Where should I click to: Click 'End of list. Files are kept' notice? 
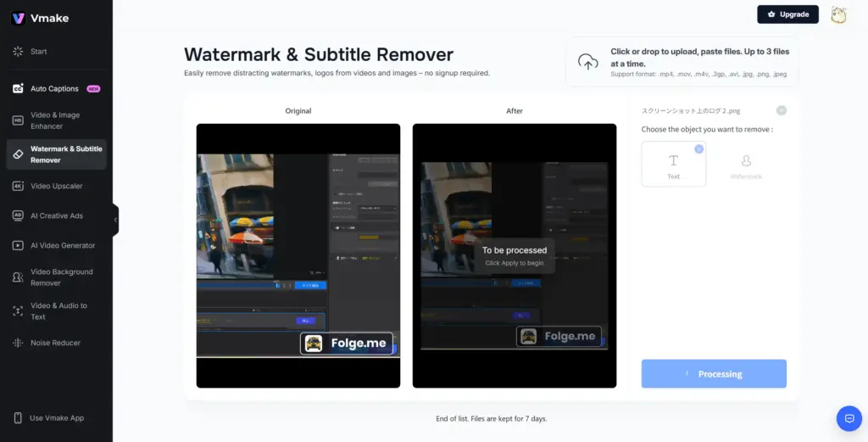point(492,419)
